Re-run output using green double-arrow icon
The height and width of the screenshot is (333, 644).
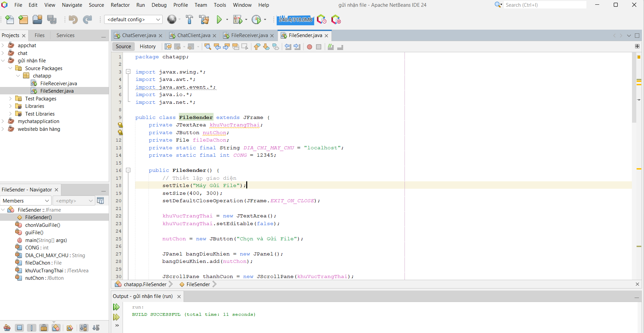click(116, 307)
